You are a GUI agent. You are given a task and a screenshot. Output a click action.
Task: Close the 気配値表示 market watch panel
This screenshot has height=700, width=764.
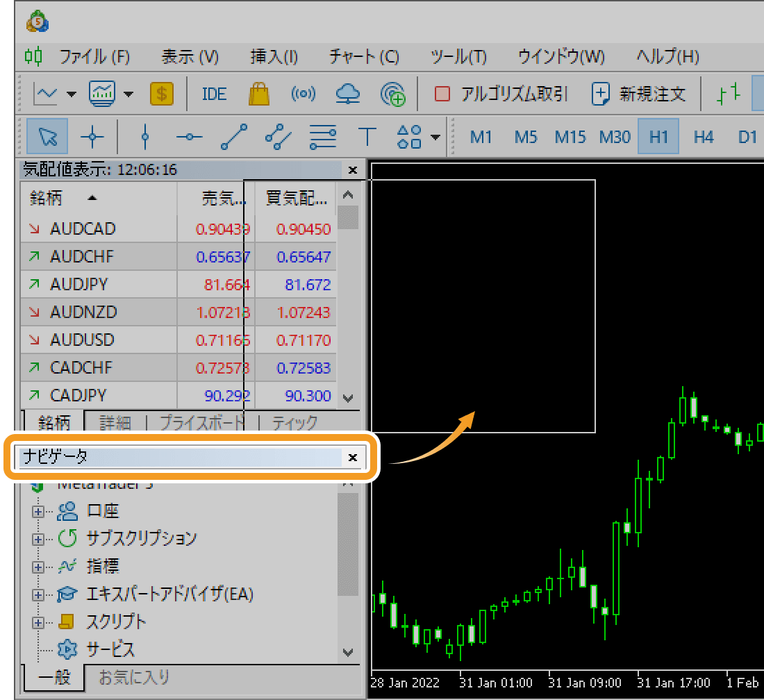coord(353,170)
